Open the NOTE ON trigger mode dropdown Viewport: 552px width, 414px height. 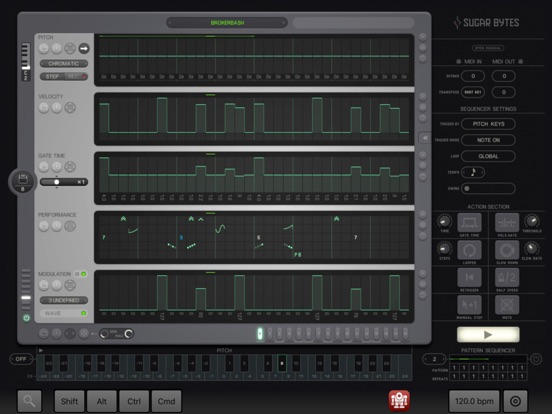click(x=488, y=140)
